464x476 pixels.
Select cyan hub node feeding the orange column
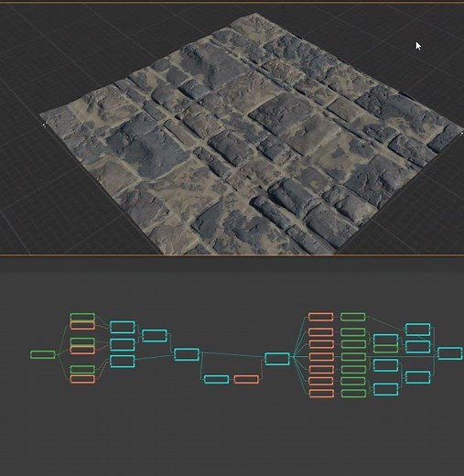tap(277, 359)
